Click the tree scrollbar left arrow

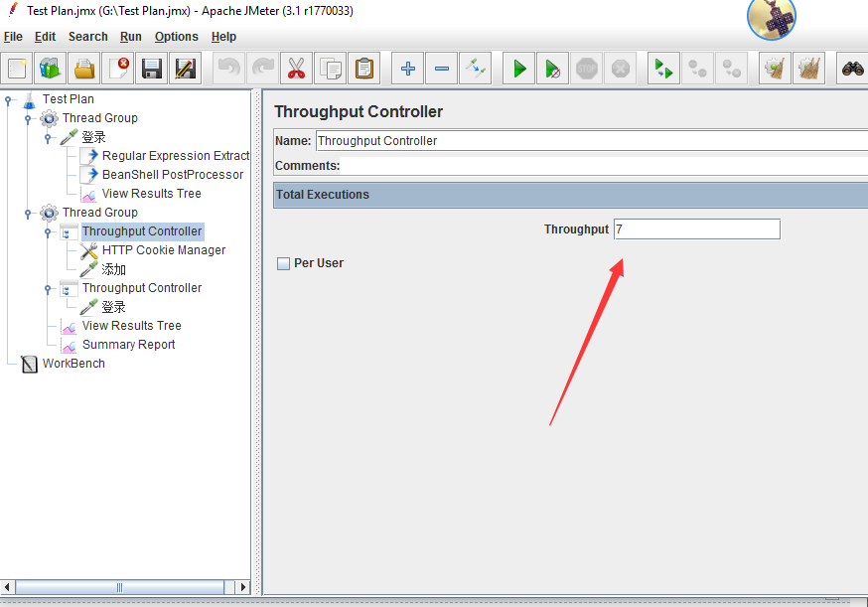pyautogui.click(x=7, y=587)
